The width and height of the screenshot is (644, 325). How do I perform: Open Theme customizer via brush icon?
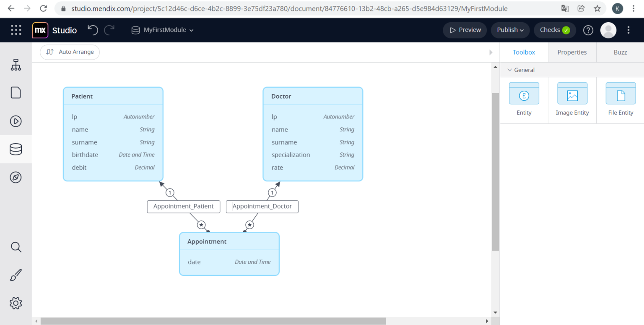[16, 275]
